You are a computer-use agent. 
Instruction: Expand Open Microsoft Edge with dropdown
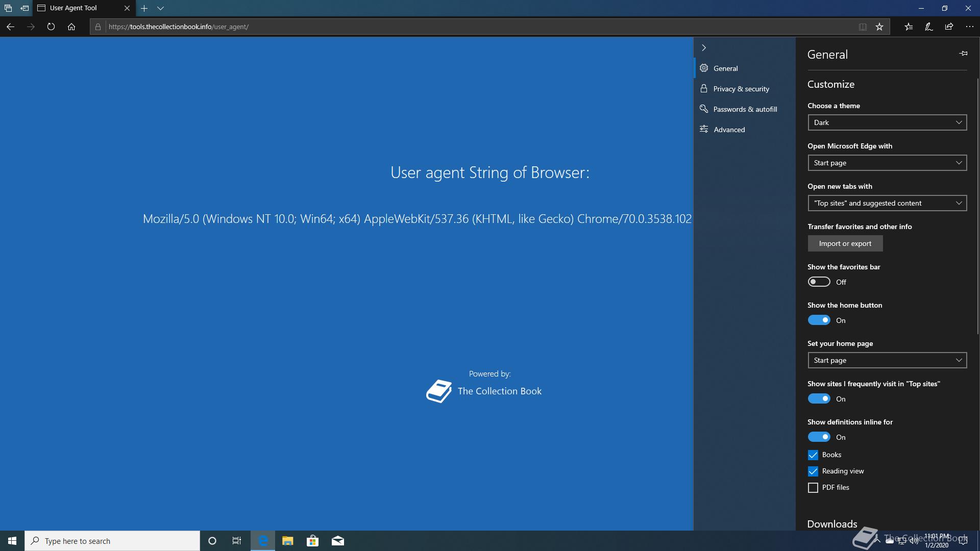pyautogui.click(x=887, y=163)
